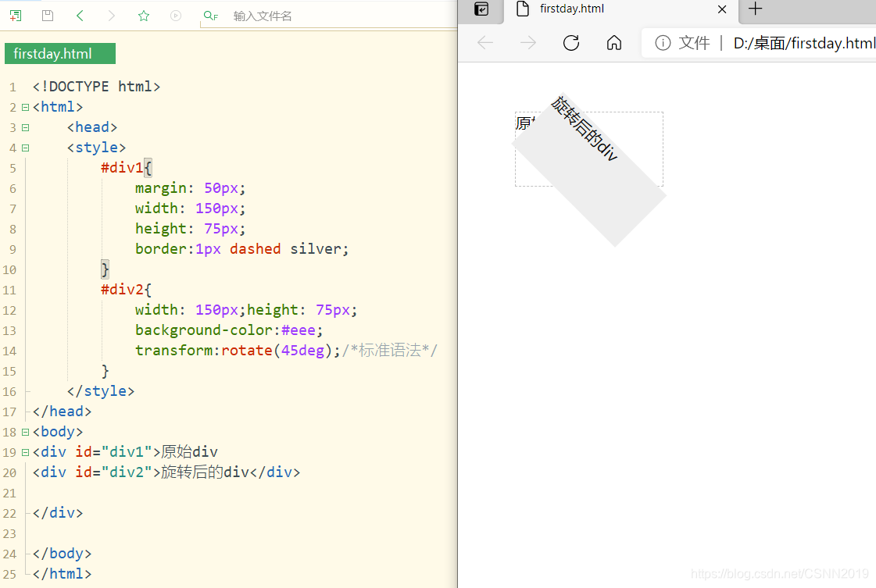Collapse the head tag fold on line 3
The image size is (876, 588).
click(25, 127)
